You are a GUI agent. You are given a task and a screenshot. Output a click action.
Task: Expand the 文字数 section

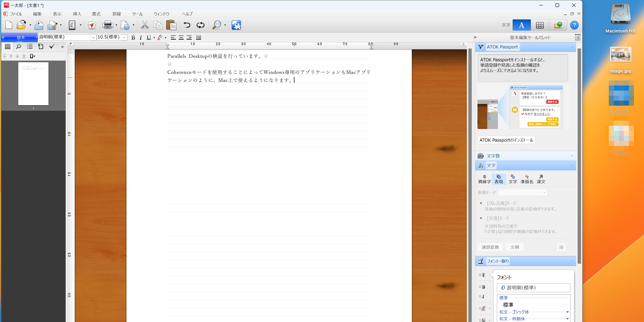(572, 156)
